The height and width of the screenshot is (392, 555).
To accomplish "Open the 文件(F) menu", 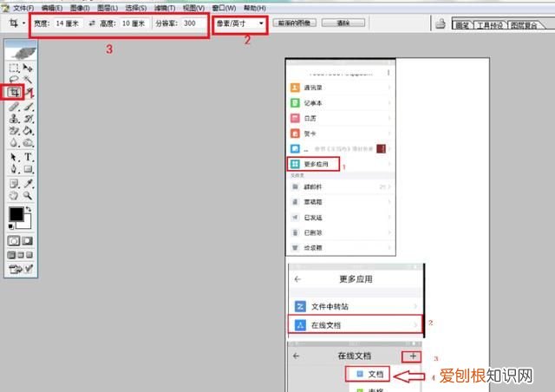I will (23, 8).
